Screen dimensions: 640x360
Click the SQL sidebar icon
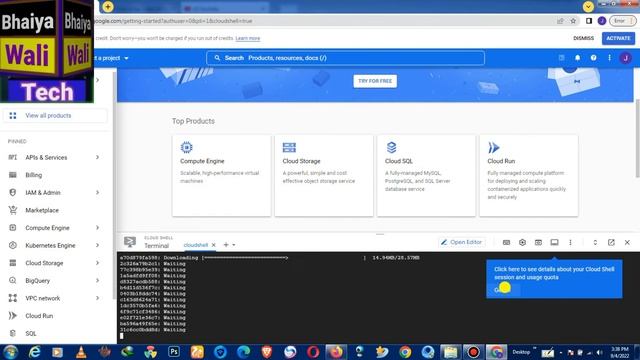(x=13, y=333)
